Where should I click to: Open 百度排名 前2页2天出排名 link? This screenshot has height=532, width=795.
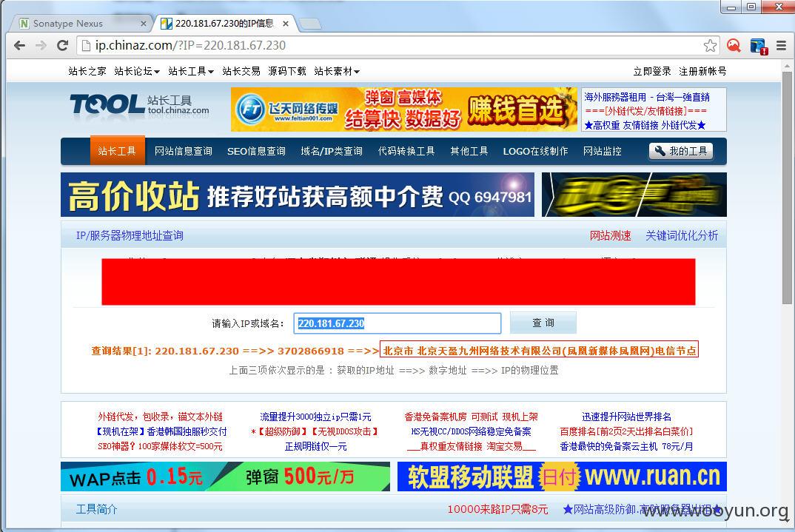[x=627, y=431]
